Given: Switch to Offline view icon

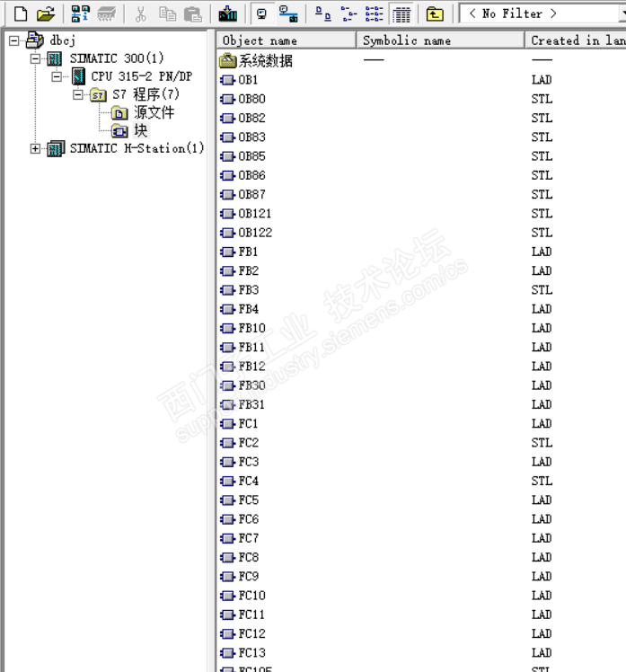Looking at the screenshot, I should pyautogui.click(x=261, y=14).
